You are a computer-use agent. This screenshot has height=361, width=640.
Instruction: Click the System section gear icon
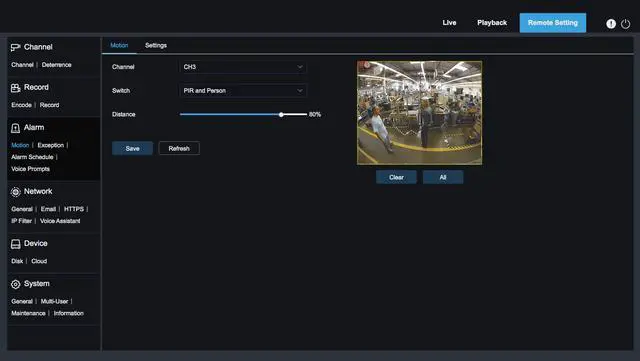15,284
